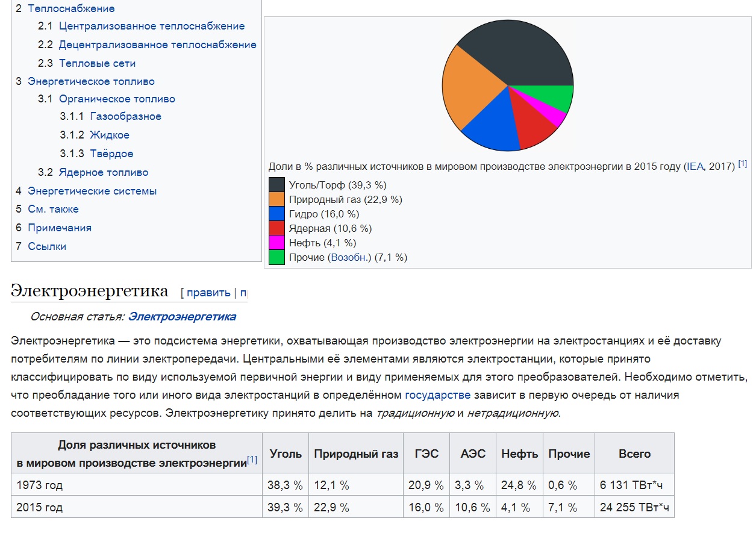756x533 pixels.
Task: Click legend text Гидро (16,0 %)
Action: [324, 214]
